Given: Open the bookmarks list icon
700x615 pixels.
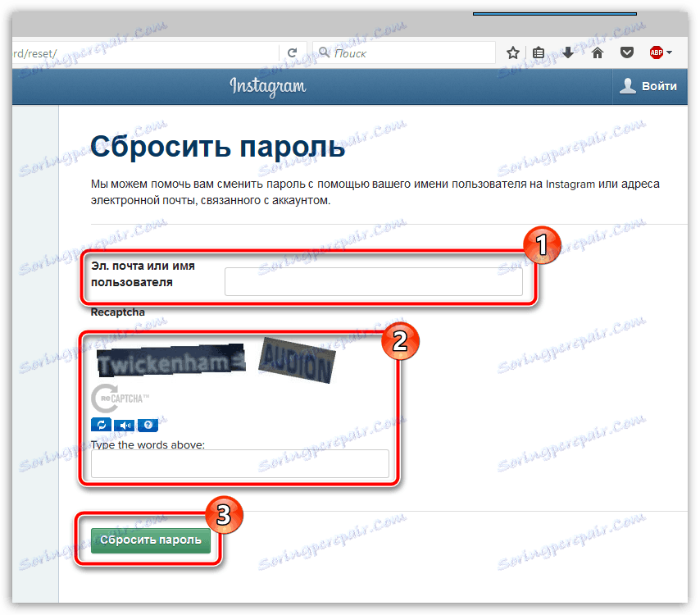Looking at the screenshot, I should tap(539, 53).
